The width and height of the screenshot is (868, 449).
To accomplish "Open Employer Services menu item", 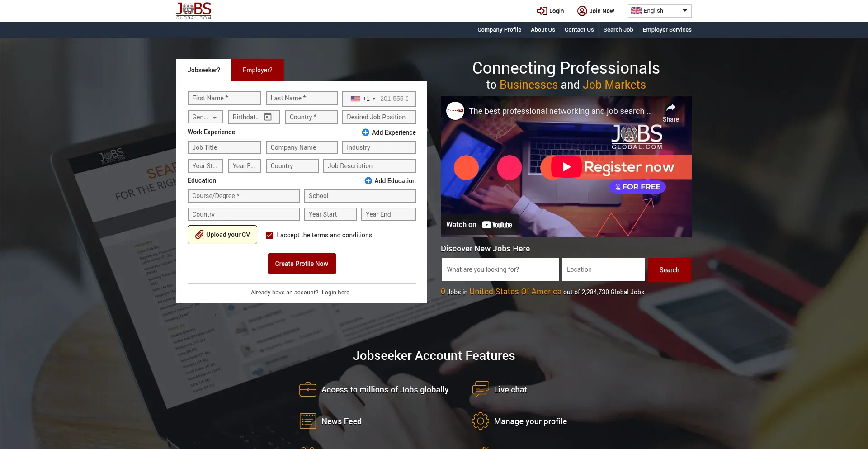I will (667, 30).
